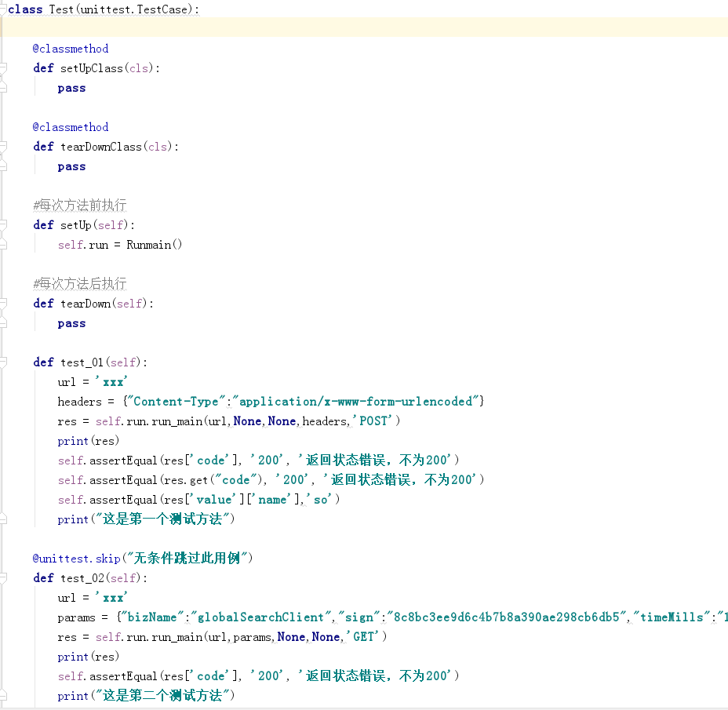Click the 'setUp' method name
This screenshot has width=728, height=710.
[x=76, y=225]
